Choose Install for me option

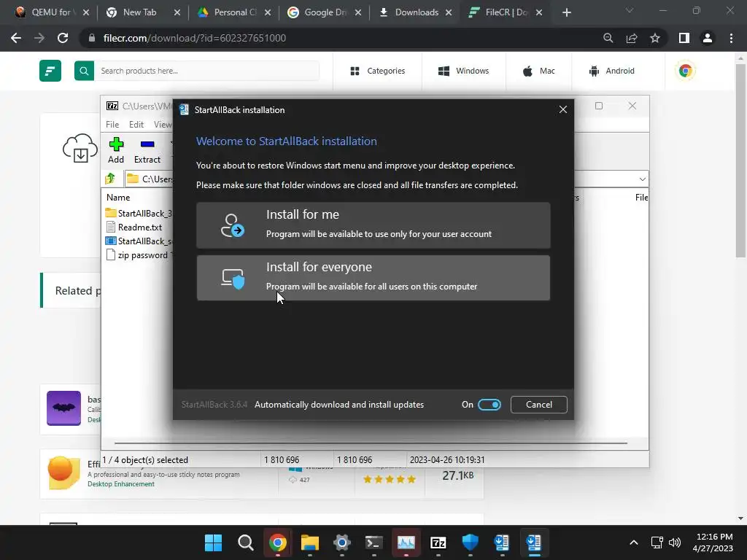[x=373, y=225]
